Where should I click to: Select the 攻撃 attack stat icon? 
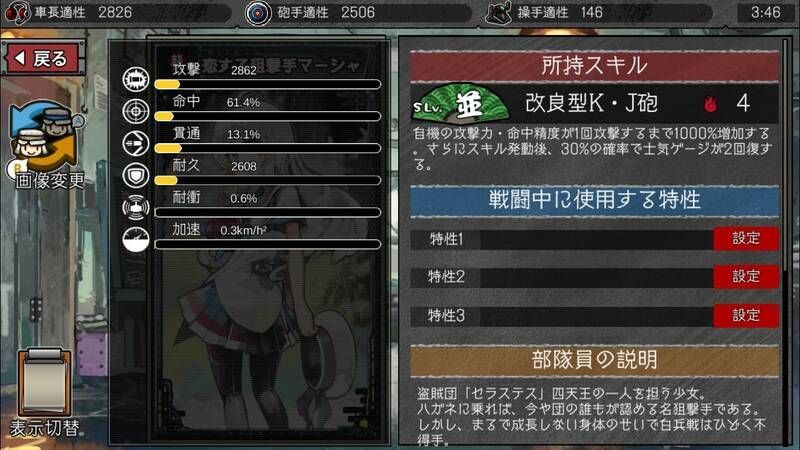[136, 79]
